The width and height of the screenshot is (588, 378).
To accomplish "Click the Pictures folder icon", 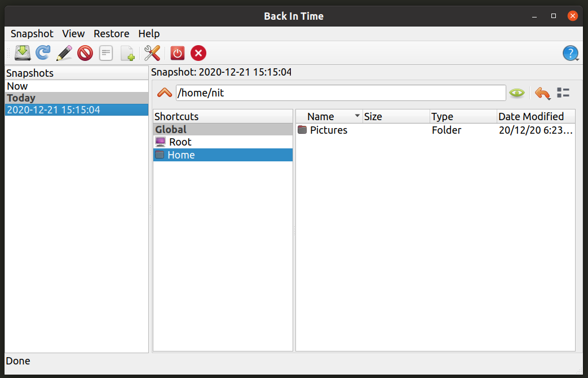I will pos(302,130).
